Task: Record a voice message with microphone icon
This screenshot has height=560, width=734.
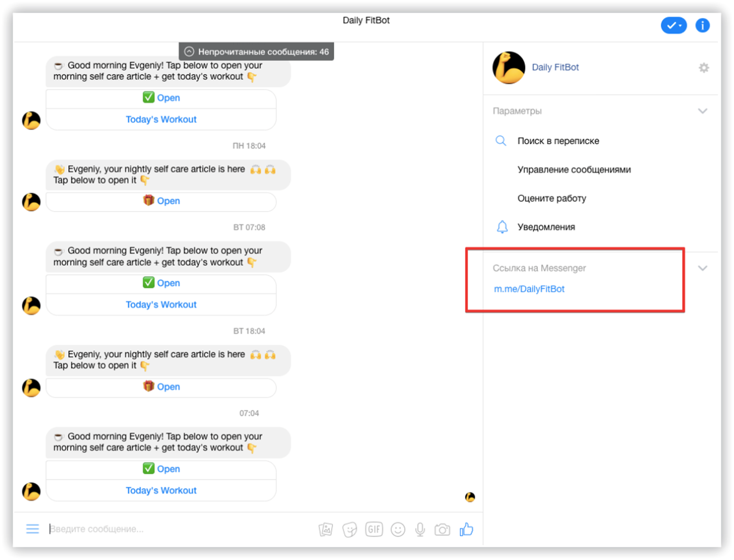Action: [420, 529]
